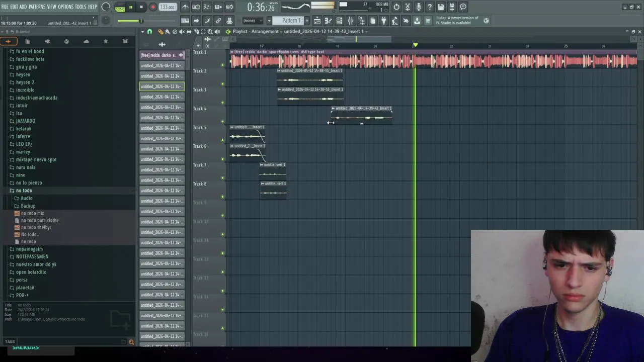This screenshot has width=644, height=362.
Task: Open the VIEW menu
Action: [51, 7]
